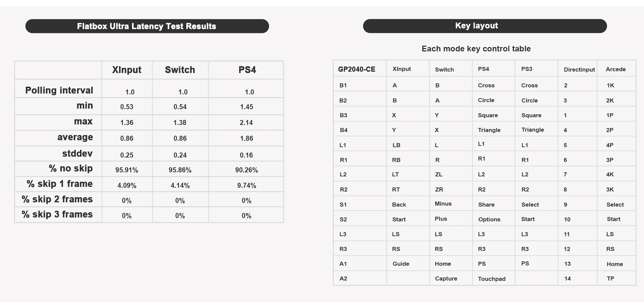The image size is (644, 302).
Task: Select the Directinput column header
Action: (579, 70)
